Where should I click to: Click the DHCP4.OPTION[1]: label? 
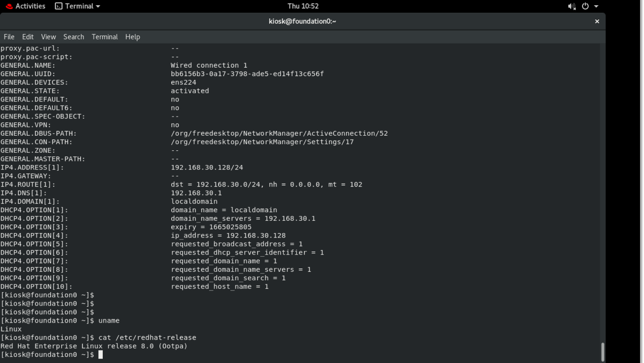34,210
